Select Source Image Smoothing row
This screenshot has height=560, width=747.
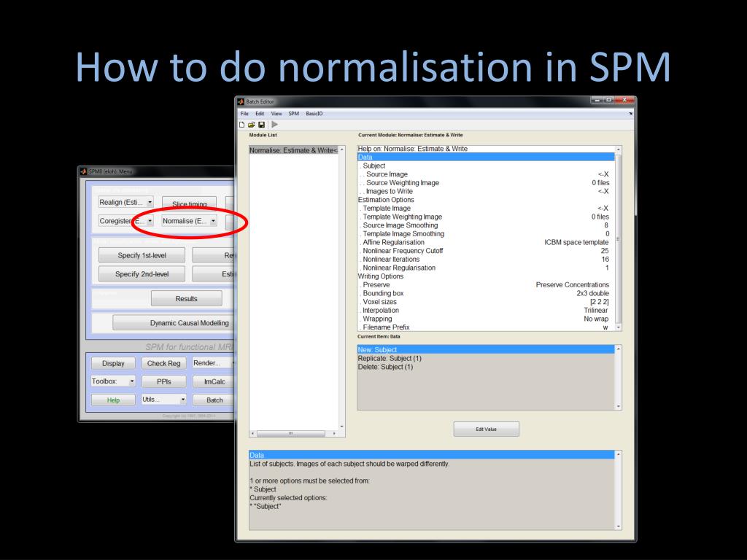(486, 225)
